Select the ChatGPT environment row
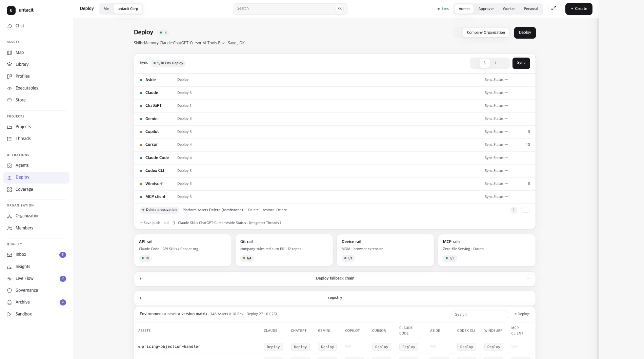The image size is (644, 359). [335, 106]
